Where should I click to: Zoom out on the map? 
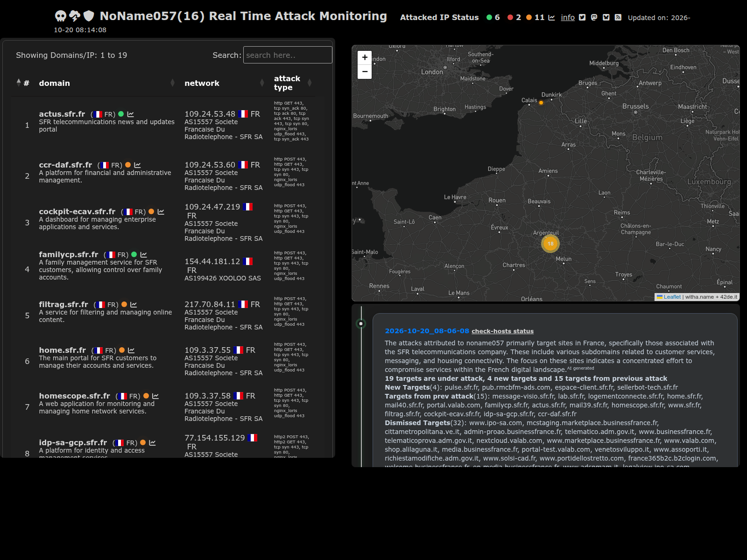tap(365, 72)
